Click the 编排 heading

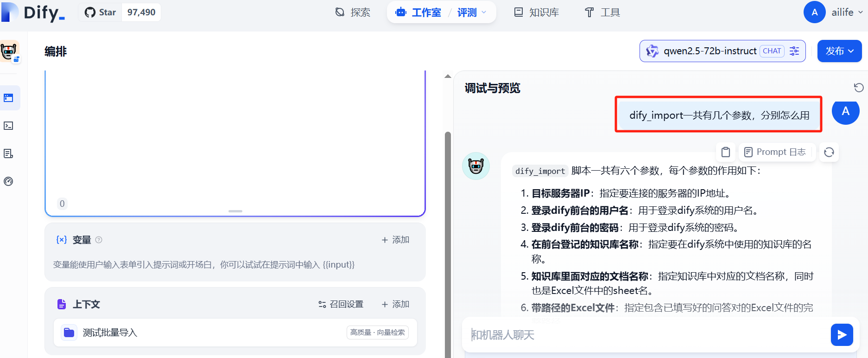click(56, 51)
